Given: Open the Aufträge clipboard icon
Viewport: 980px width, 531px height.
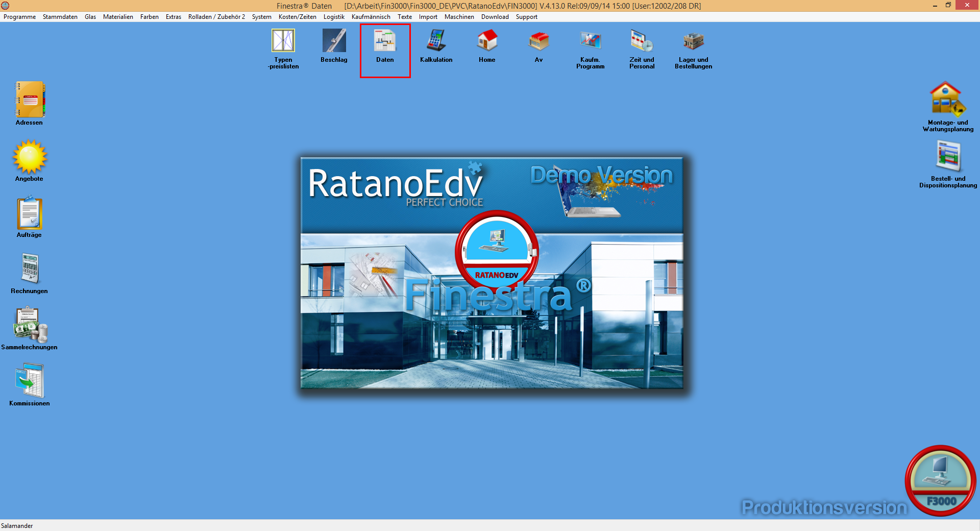Looking at the screenshot, I should [x=30, y=212].
